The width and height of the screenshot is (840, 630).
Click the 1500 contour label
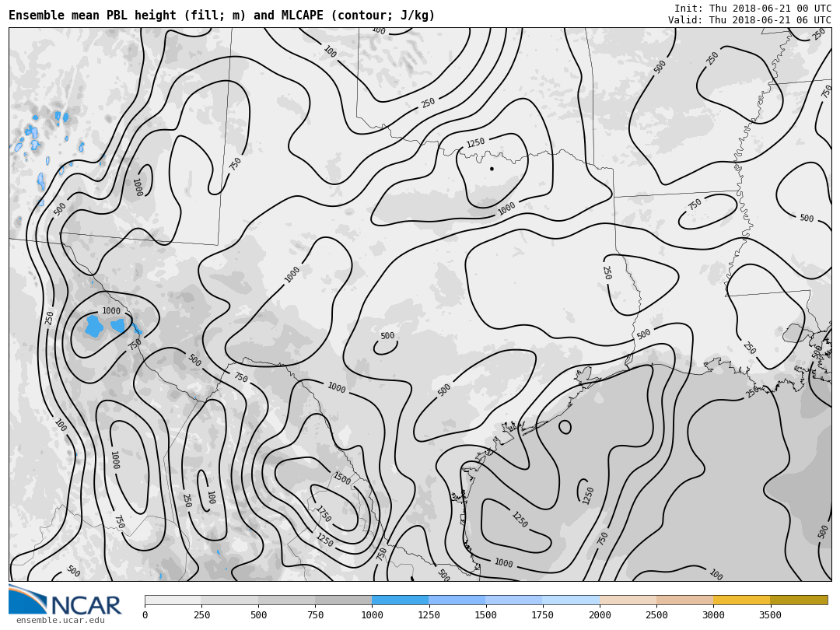click(x=341, y=478)
